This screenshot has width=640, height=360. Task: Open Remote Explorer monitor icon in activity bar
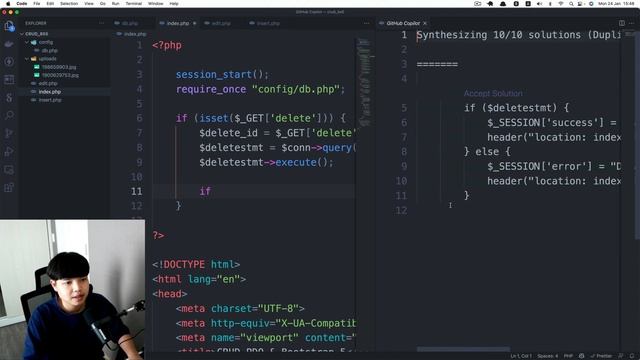tap(9, 169)
